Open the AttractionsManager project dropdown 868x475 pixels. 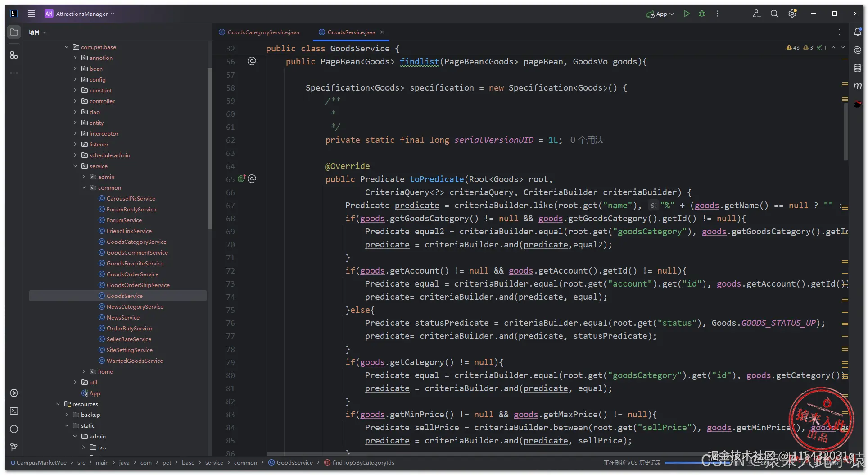(x=80, y=14)
